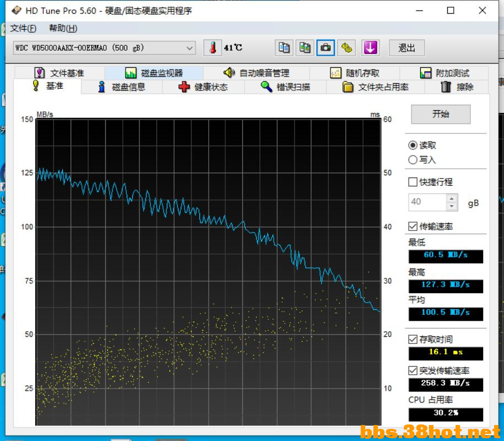The image size is (504, 441).
Task: Switch to the 错误扫描 tab
Action: click(x=285, y=87)
